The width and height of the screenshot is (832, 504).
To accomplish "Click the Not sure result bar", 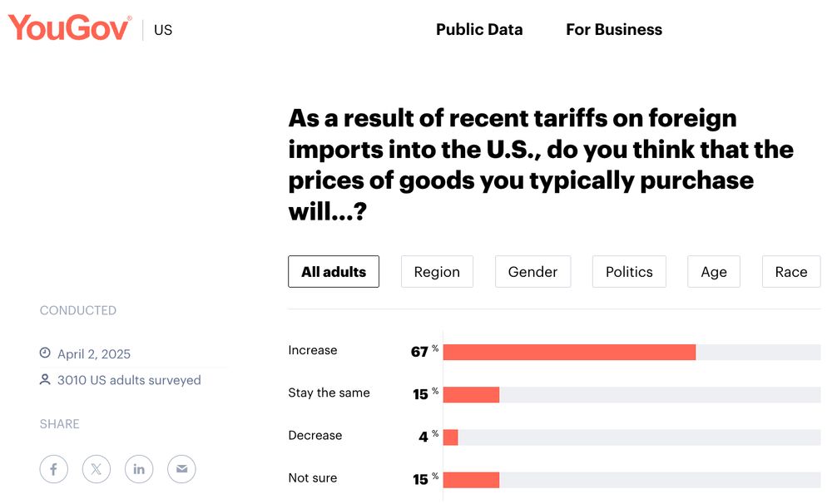I will (x=471, y=479).
